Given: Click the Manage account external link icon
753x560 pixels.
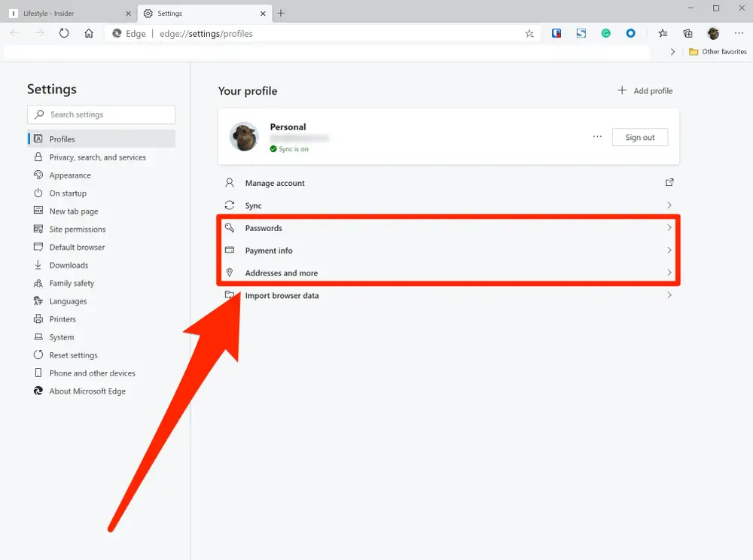Looking at the screenshot, I should point(669,182).
